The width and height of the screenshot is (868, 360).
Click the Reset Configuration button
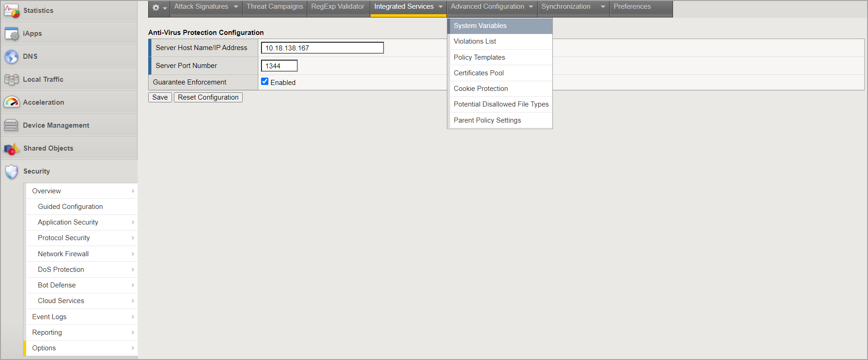pyautogui.click(x=208, y=97)
